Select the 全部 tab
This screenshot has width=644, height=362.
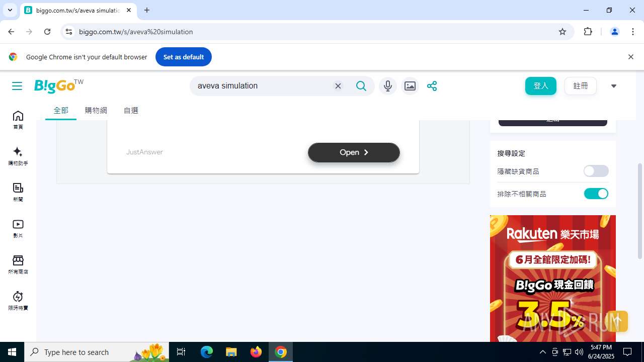[61, 110]
